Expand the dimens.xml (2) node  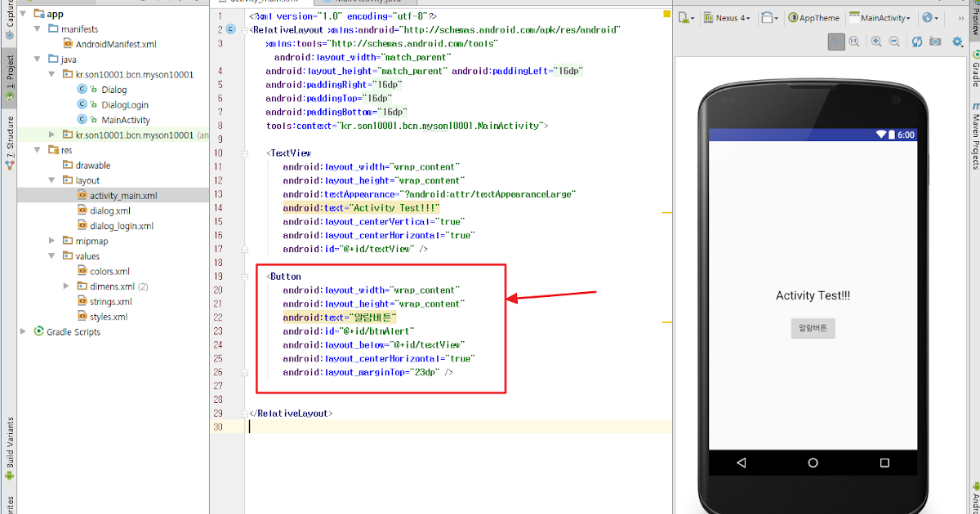click(68, 286)
